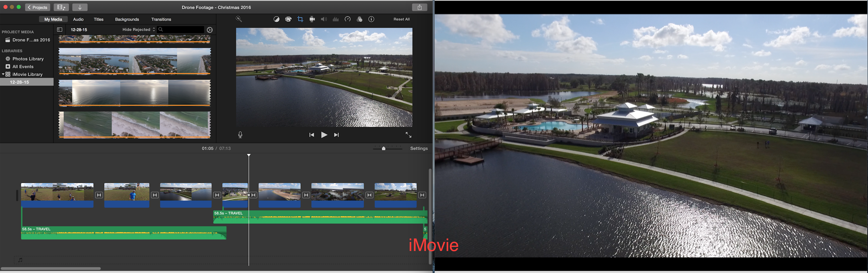Play the video in the viewer
868x273 pixels.
tap(324, 135)
